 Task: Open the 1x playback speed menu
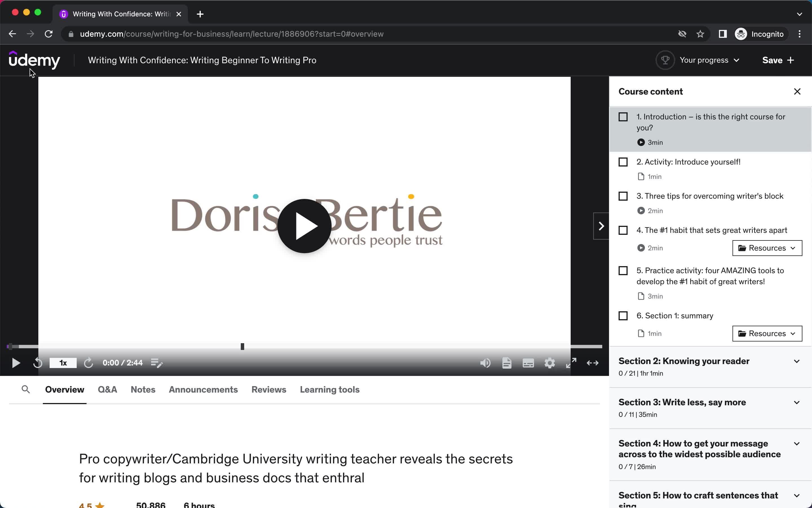(63, 363)
